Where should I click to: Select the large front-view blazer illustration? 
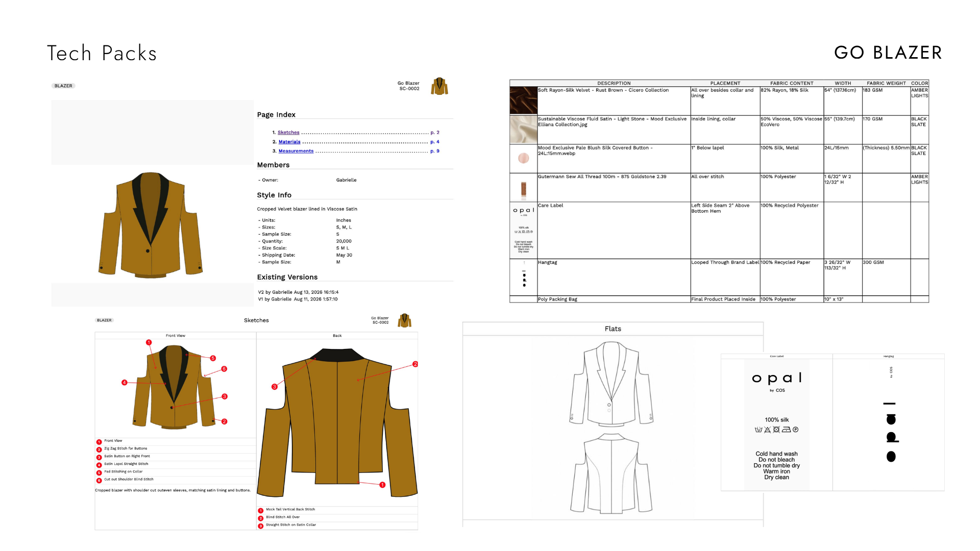151,225
